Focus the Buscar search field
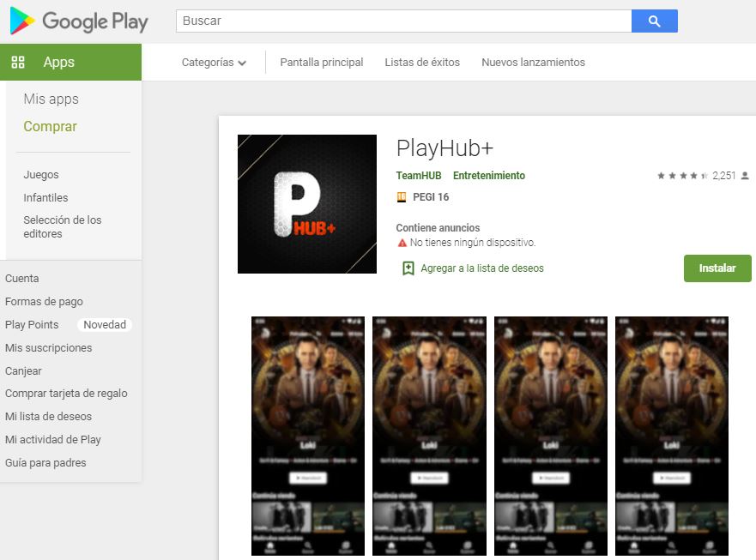The height and width of the screenshot is (560, 756). (403, 21)
